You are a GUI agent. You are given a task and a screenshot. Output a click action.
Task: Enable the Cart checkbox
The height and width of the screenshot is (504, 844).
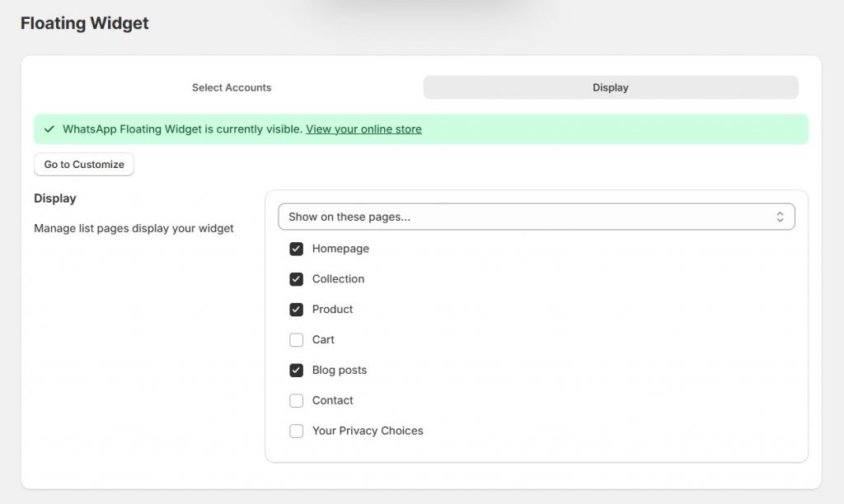pos(296,339)
